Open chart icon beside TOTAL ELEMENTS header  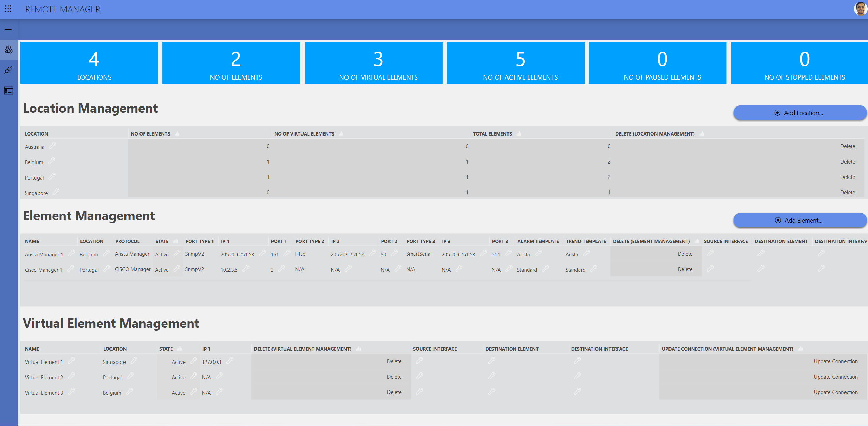coord(519,133)
